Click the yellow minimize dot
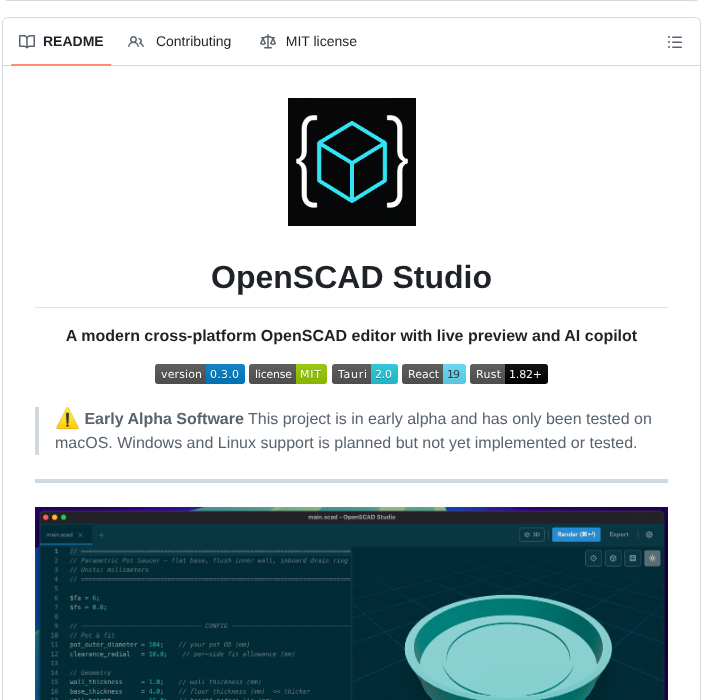This screenshot has height=700, width=701. tap(55, 517)
